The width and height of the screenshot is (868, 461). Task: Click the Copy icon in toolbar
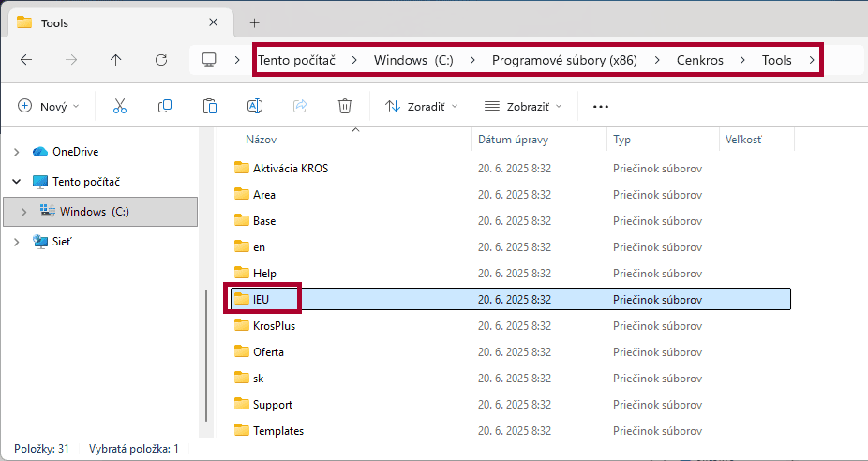click(x=165, y=106)
